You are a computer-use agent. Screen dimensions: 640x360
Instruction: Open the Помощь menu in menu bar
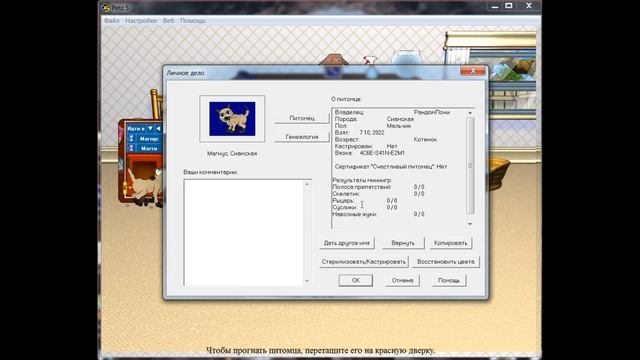(x=193, y=20)
